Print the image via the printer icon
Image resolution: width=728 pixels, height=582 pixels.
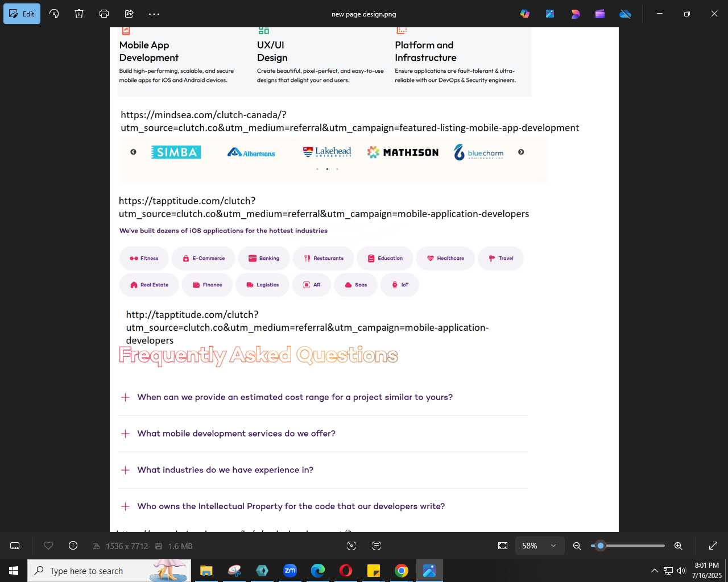pos(104,14)
